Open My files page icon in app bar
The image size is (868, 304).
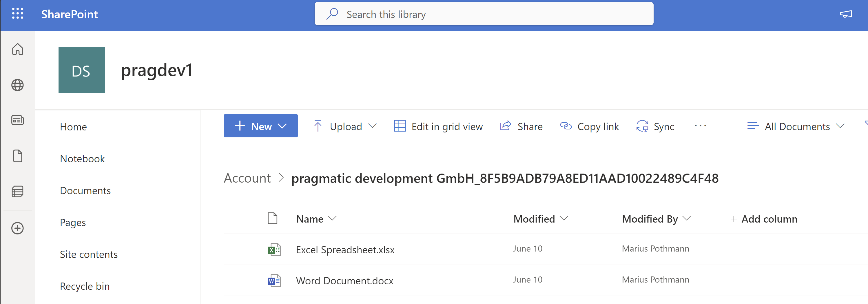[x=17, y=156]
